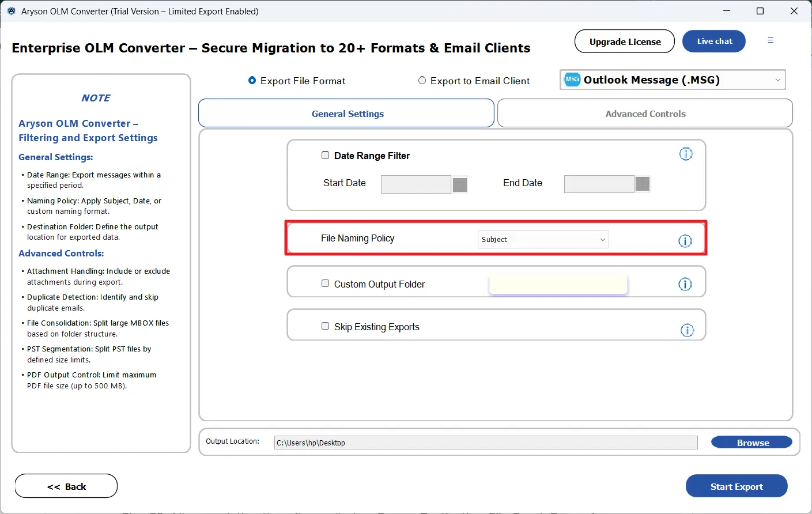Select the Export to Email Client radio button
Viewport: 812px width, 514px height.
[422, 81]
